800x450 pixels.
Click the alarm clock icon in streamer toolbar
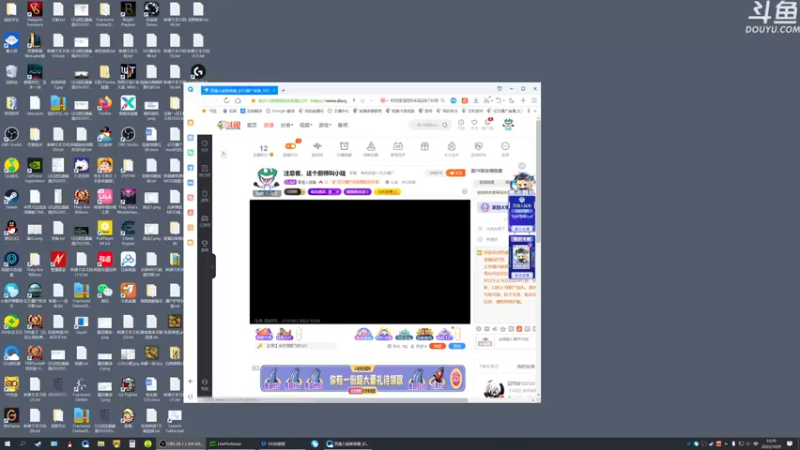pos(344,146)
